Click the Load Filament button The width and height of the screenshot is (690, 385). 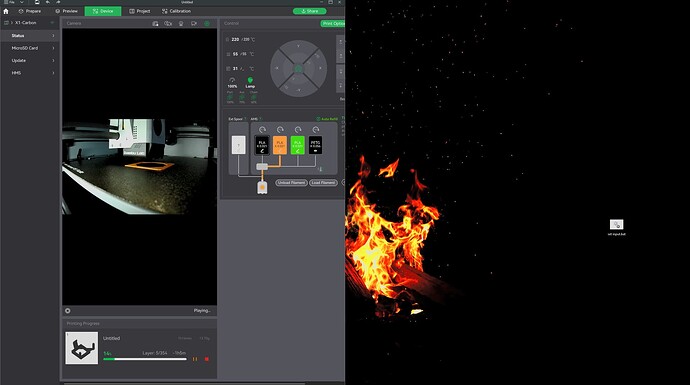(323, 183)
